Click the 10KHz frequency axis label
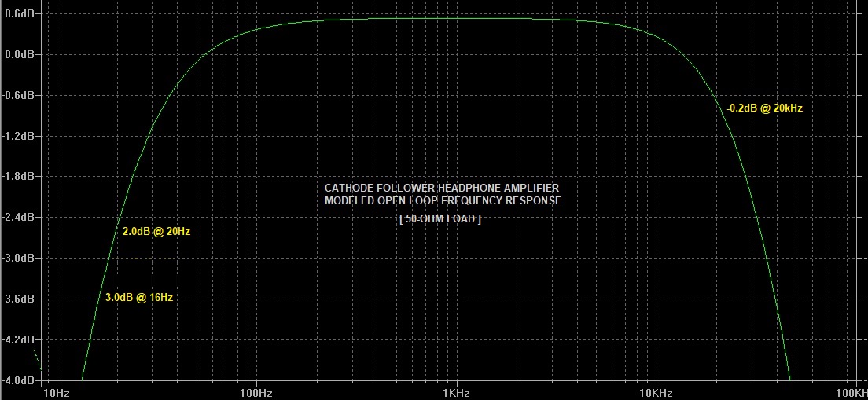This screenshot has height=400, width=868. click(657, 394)
